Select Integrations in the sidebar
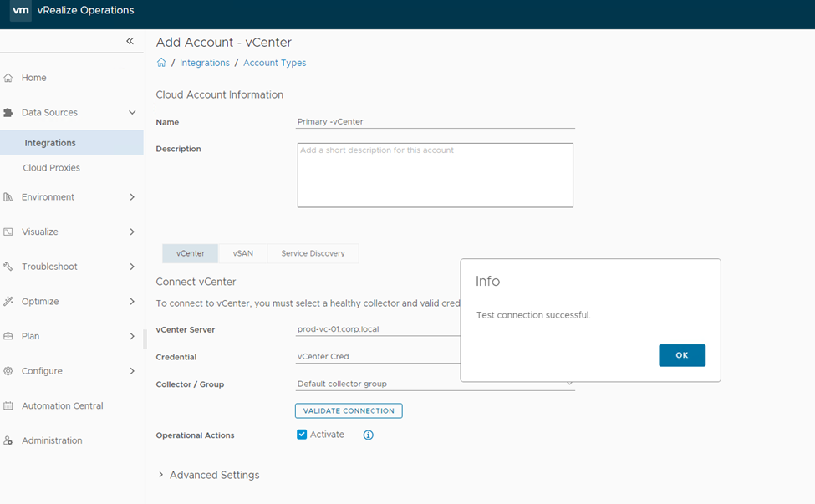The height and width of the screenshot is (504, 815). [72, 142]
